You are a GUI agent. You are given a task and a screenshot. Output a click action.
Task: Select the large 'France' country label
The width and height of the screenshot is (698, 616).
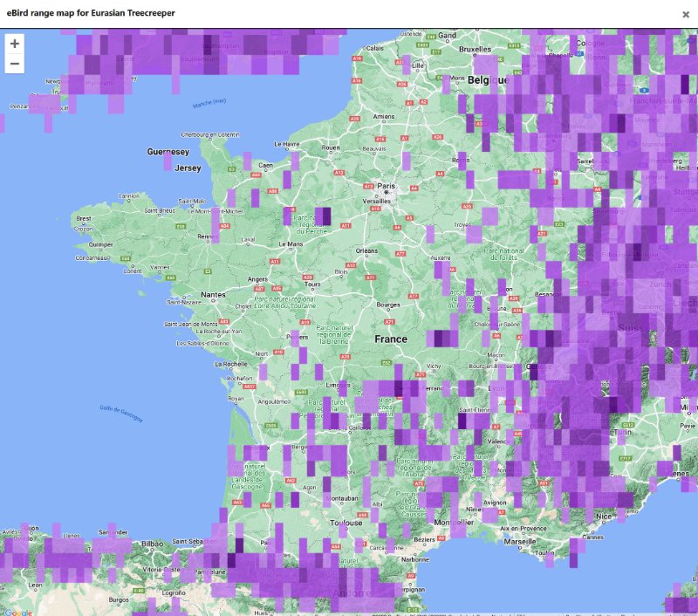(x=391, y=339)
